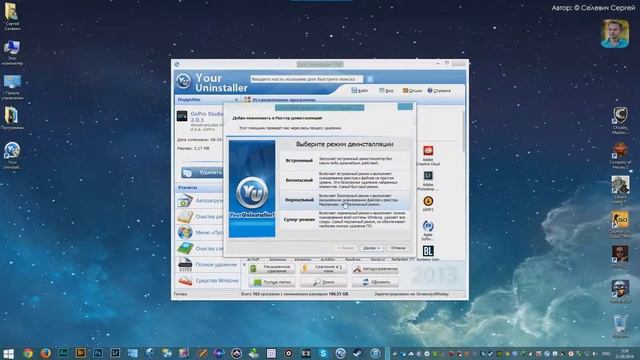This screenshot has width=640, height=360.
Task: Open Chivalry Medieval desktop shortcut
Action: [x=620, y=120]
